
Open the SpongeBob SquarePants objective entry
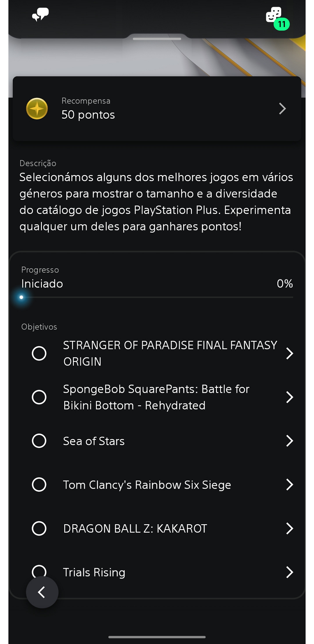[x=156, y=397]
